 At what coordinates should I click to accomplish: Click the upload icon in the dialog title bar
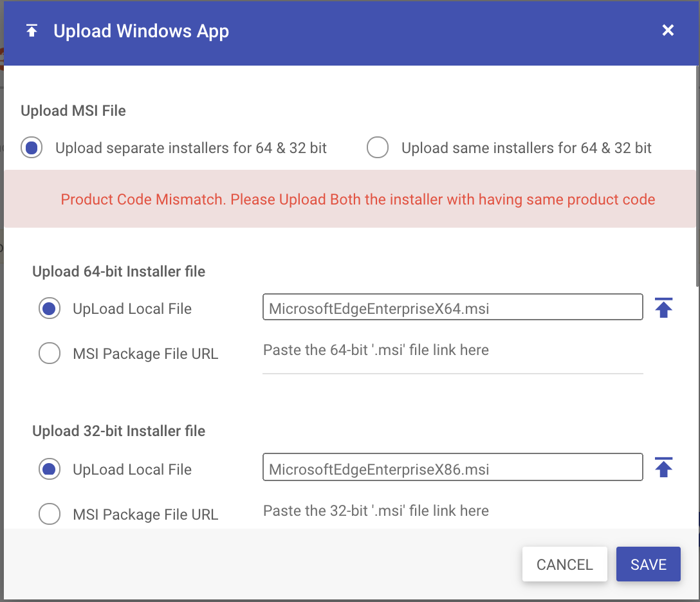tap(32, 31)
